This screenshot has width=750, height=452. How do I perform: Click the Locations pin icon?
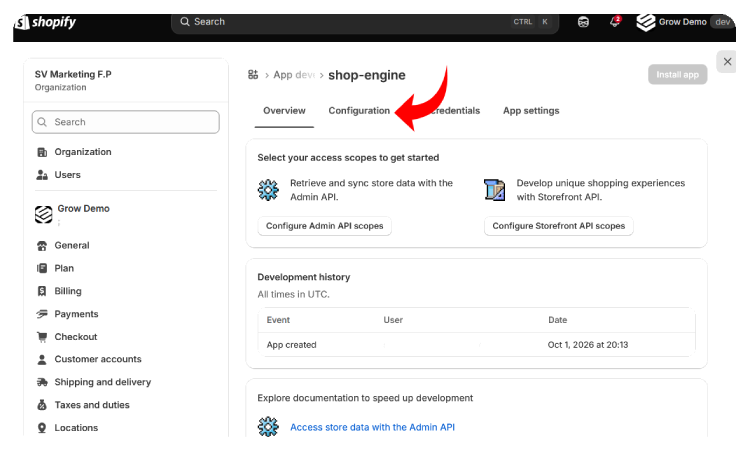[x=42, y=428]
